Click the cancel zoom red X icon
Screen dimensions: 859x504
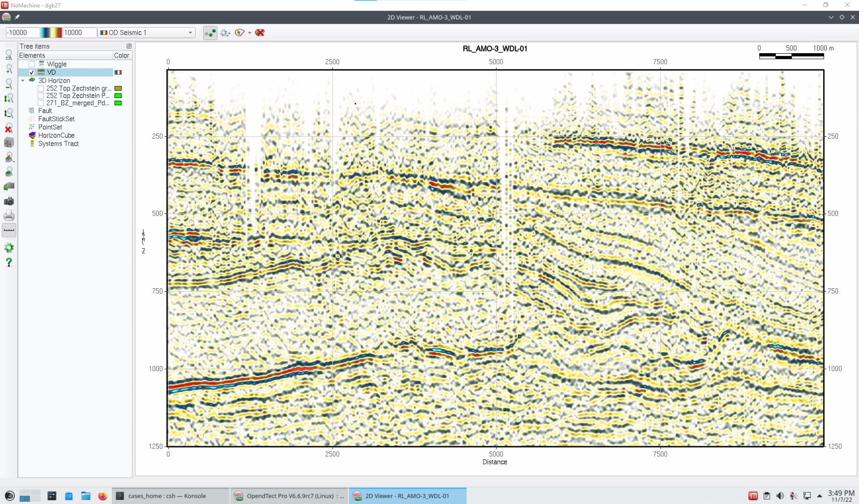(x=8, y=129)
